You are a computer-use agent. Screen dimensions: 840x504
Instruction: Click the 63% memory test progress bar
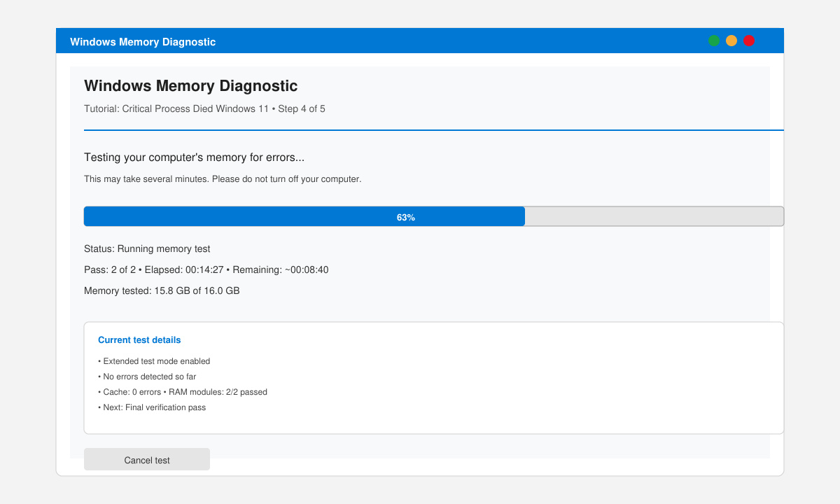coord(434,216)
